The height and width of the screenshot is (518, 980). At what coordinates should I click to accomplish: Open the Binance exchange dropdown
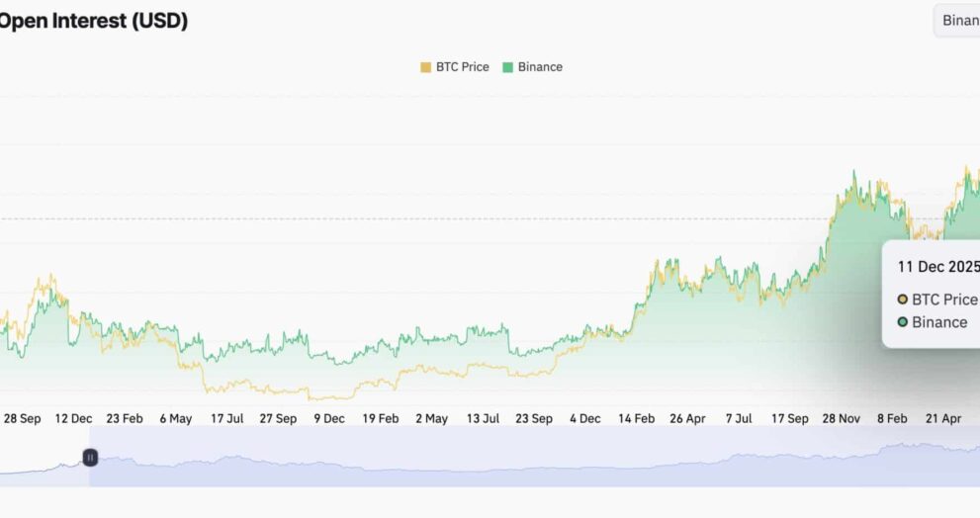[x=958, y=20]
